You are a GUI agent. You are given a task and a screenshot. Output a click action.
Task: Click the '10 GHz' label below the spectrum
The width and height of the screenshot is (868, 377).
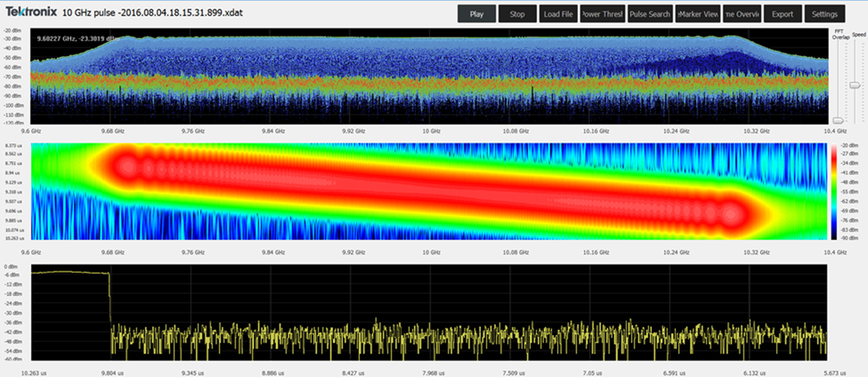tap(432, 130)
